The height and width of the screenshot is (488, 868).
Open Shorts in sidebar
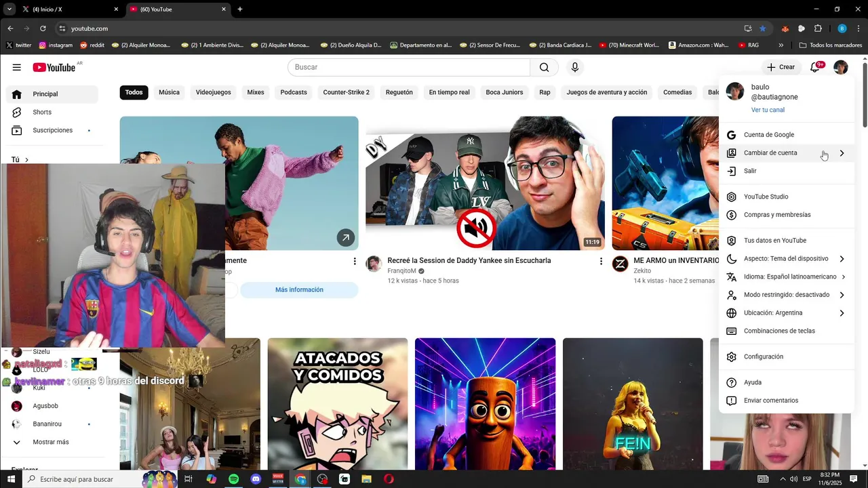pyautogui.click(x=52, y=112)
